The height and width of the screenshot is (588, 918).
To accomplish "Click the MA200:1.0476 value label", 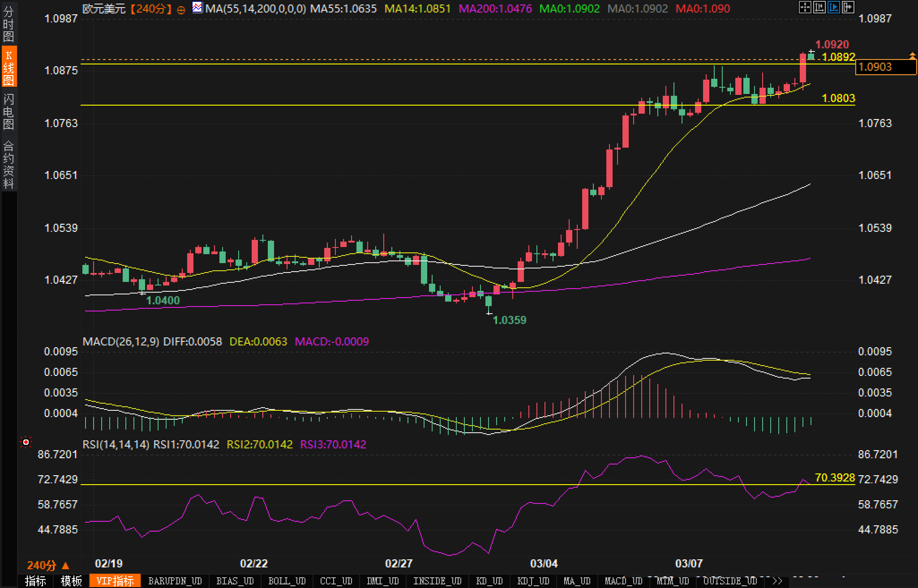I will [x=496, y=9].
